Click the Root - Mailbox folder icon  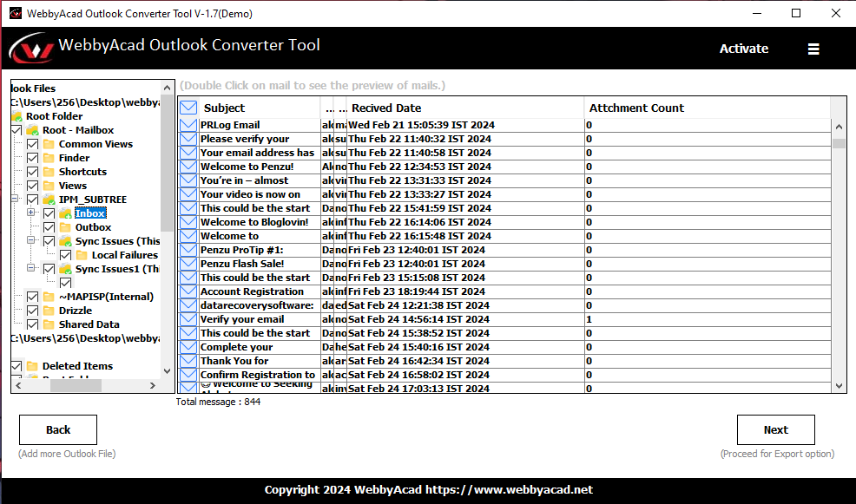pos(33,130)
